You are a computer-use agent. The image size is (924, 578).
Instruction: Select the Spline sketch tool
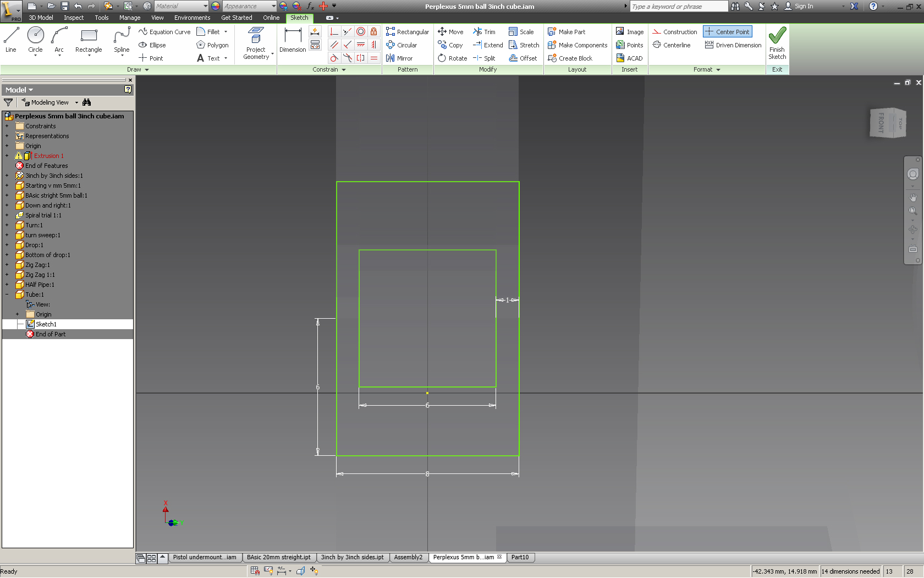(122, 40)
